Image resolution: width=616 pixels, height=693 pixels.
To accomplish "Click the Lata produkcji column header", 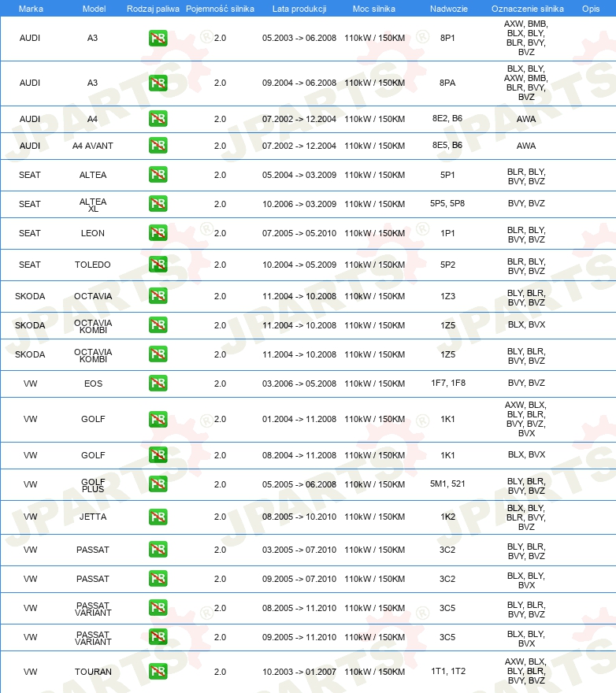I will [299, 9].
